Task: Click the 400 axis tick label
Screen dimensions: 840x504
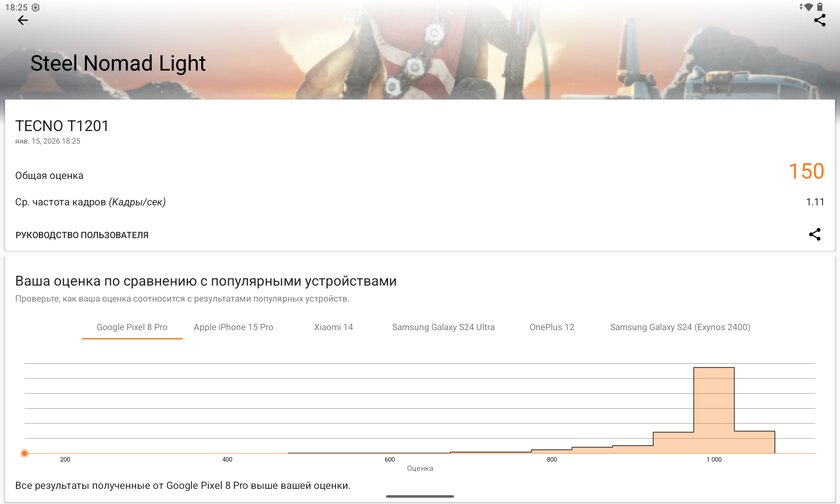Action: pos(227,460)
